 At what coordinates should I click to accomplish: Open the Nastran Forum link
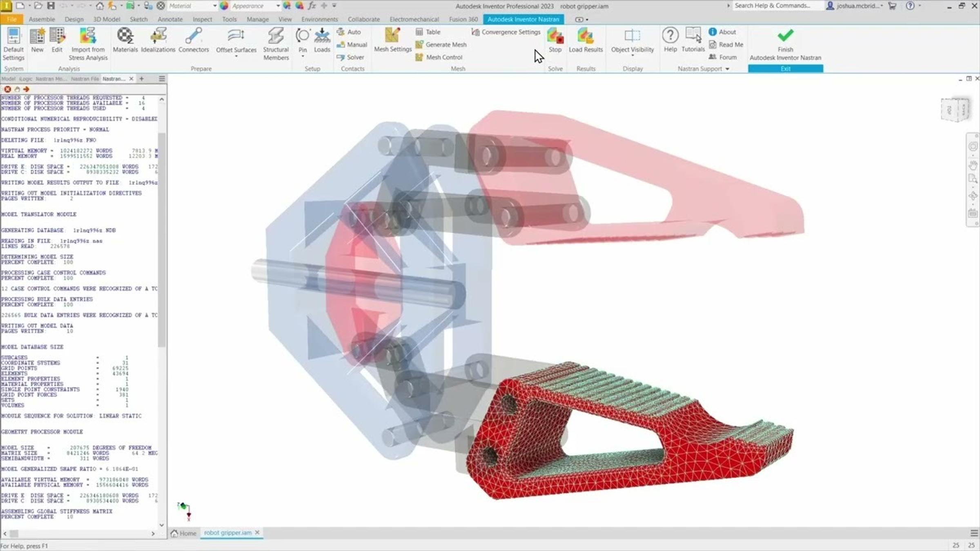tap(723, 57)
